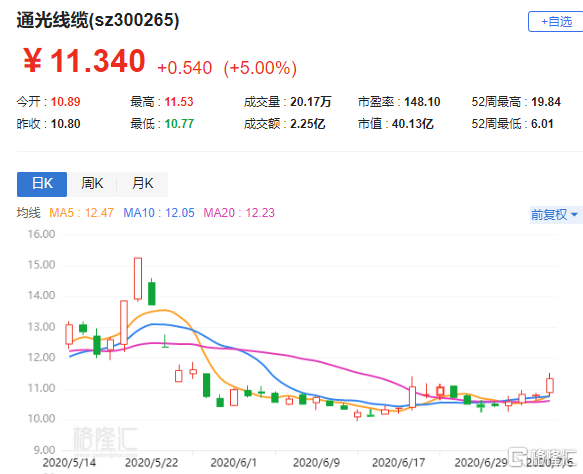This screenshot has height=474, width=583.
Task: Click the 通光线缆(sz300265) stock title
Action: [98, 20]
